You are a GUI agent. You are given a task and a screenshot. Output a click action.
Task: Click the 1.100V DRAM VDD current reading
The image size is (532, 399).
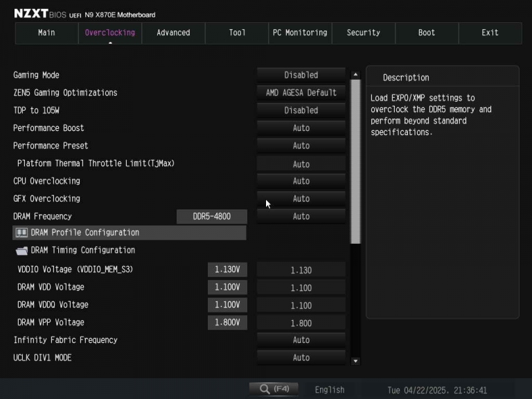(x=227, y=287)
